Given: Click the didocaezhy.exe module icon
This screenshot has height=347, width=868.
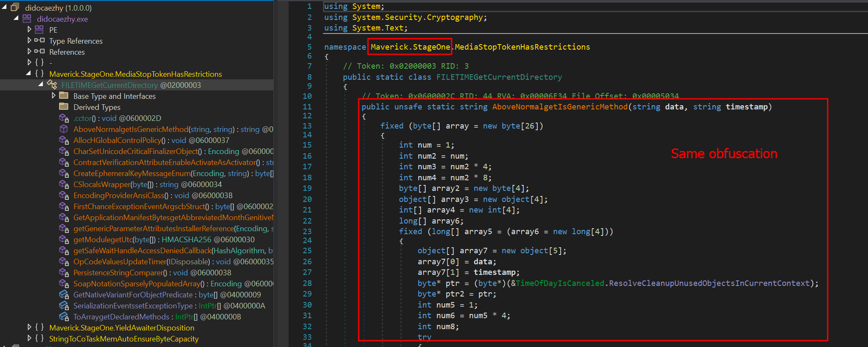Looking at the screenshot, I should pyautogui.click(x=27, y=18).
